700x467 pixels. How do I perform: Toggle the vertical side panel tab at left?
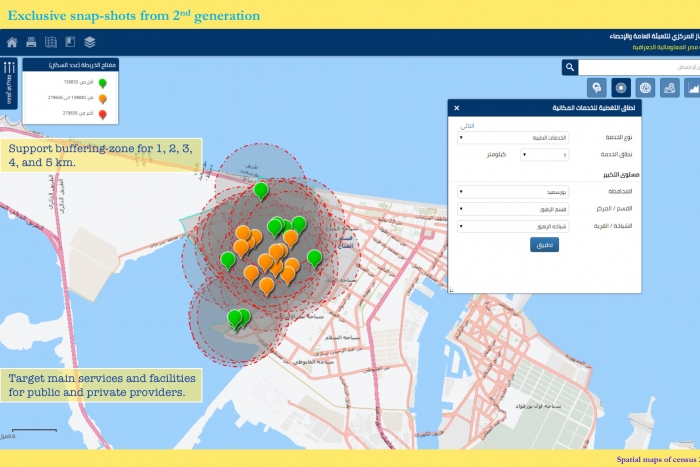tap(9, 82)
